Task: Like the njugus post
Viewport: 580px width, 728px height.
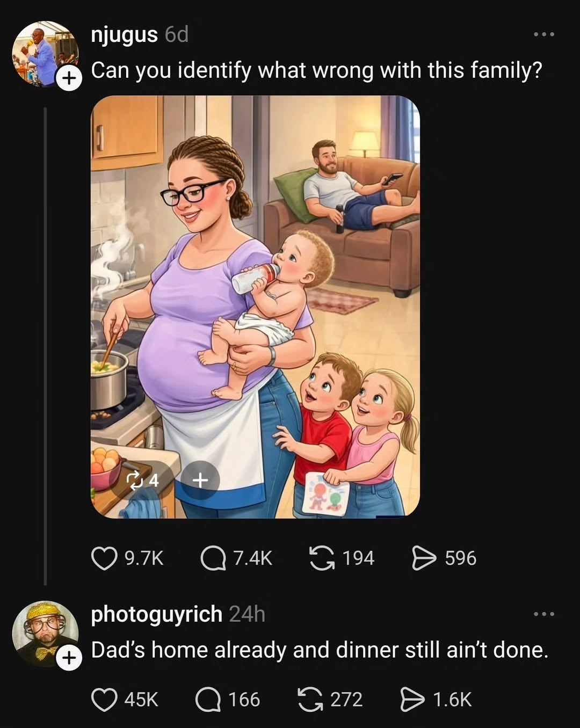Action: point(104,558)
